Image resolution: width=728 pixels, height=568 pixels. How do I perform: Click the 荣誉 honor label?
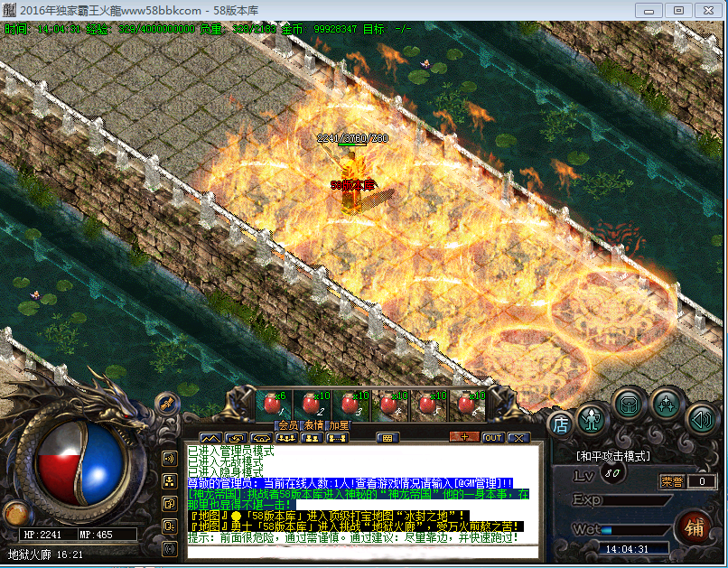(x=672, y=481)
